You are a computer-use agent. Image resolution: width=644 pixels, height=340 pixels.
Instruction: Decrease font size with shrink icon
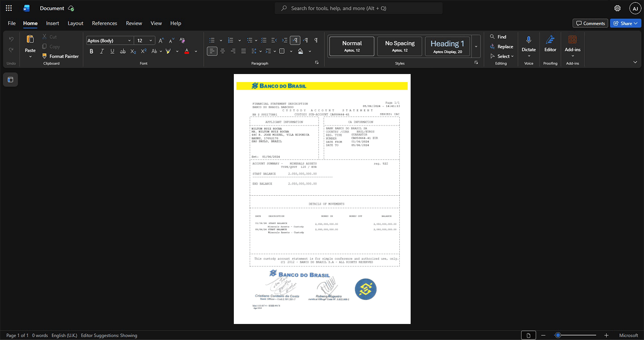tap(172, 41)
